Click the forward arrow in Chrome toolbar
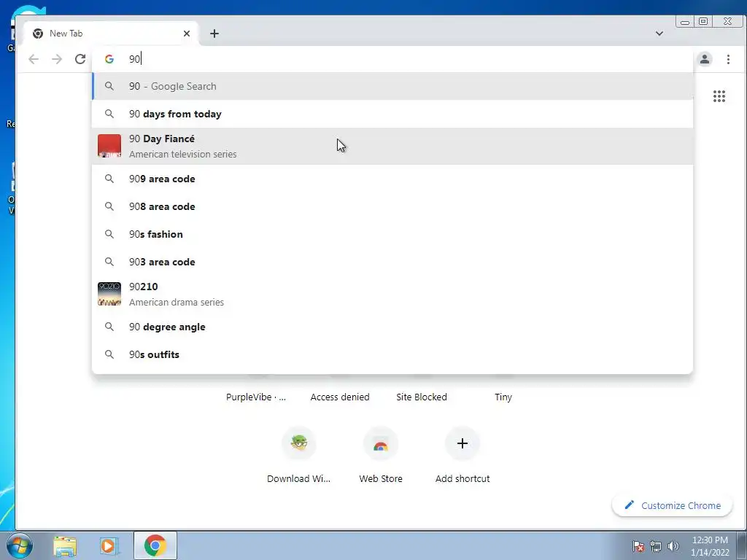Image resolution: width=747 pixels, height=560 pixels. pyautogui.click(x=57, y=59)
